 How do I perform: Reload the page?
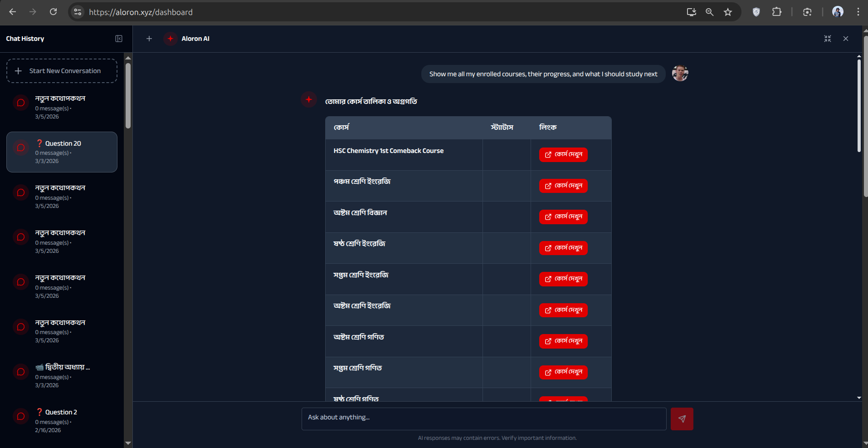(x=53, y=12)
